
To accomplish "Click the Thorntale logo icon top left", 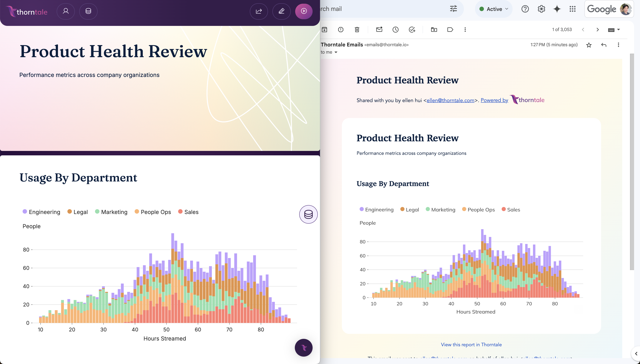I will click(12, 11).
